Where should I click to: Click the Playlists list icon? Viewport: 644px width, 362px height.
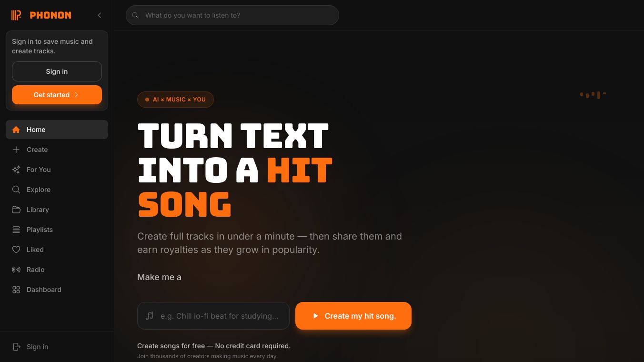16,230
